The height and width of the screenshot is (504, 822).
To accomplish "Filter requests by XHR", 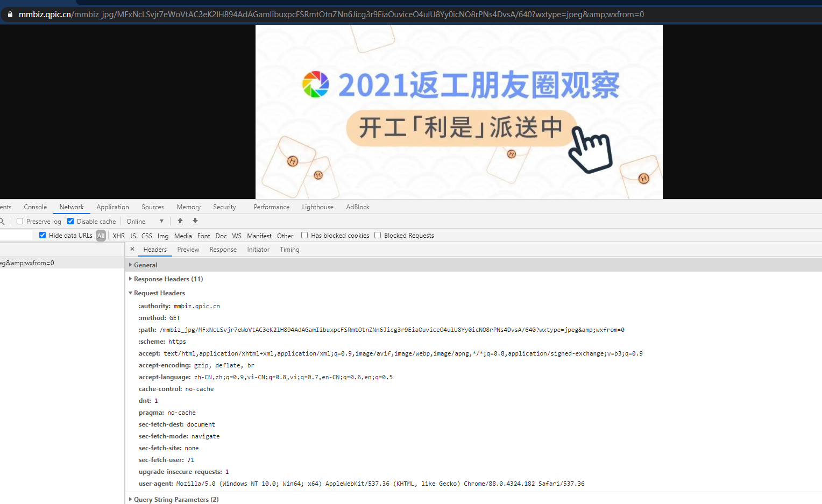I will 119,236.
